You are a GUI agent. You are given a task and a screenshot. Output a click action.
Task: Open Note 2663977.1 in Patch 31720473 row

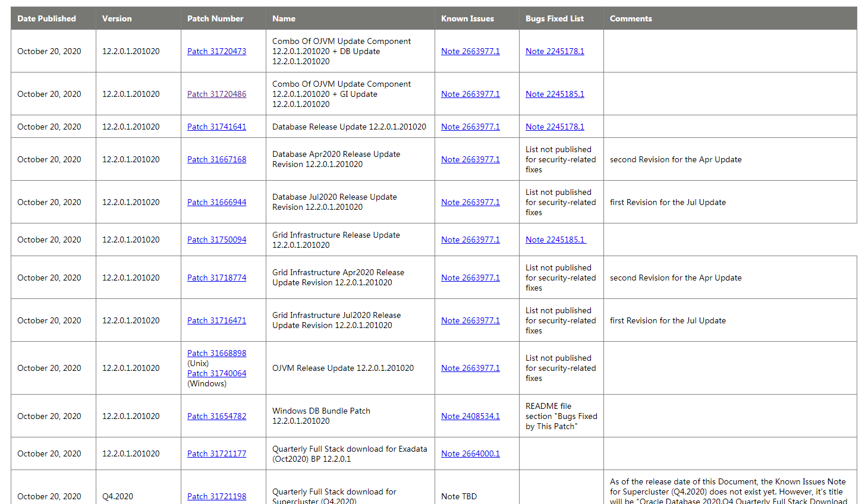point(470,51)
